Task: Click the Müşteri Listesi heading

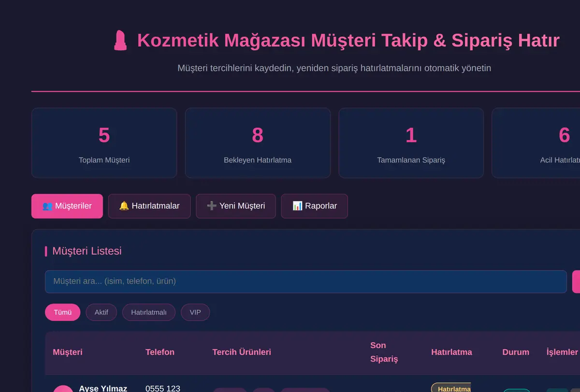Action: pos(87,251)
